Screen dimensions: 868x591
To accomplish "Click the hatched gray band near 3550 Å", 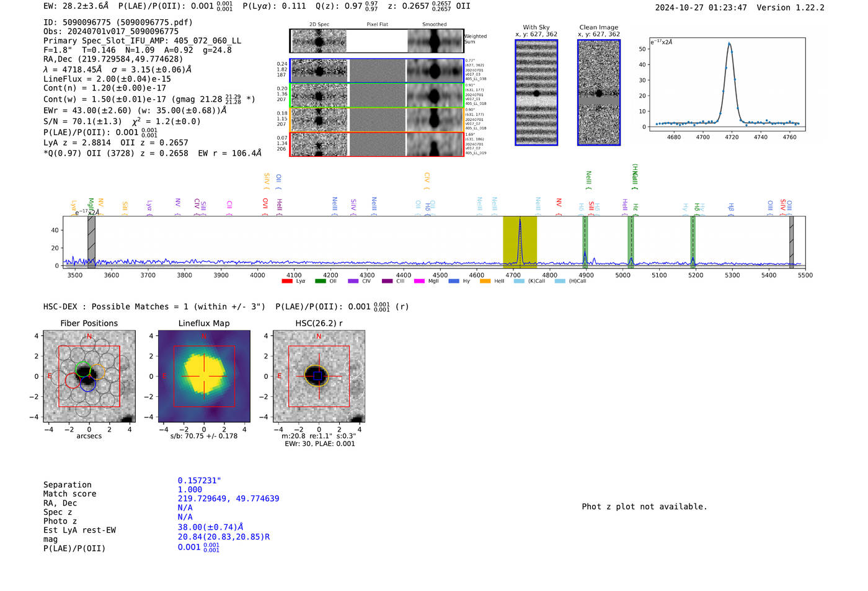I will click(91, 242).
